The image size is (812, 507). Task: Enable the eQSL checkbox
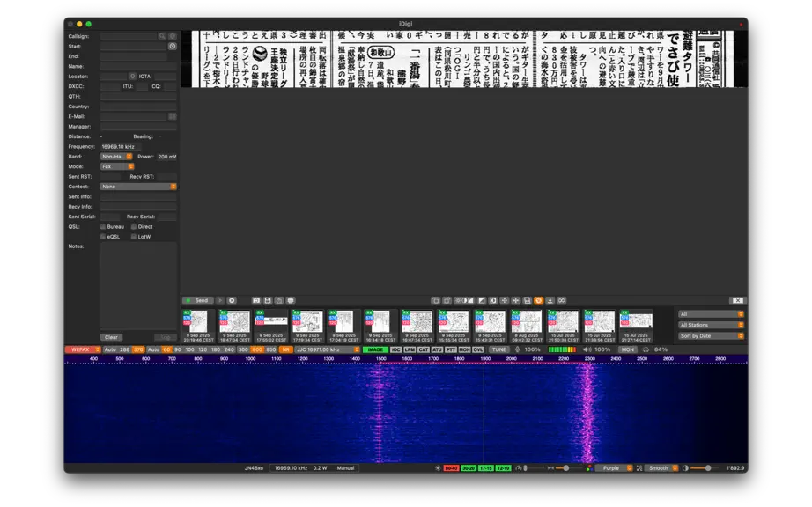[x=102, y=237]
